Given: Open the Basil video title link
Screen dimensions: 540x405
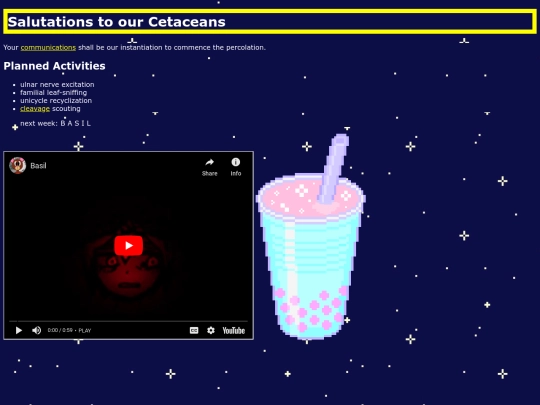Looking at the screenshot, I should 38,166.
